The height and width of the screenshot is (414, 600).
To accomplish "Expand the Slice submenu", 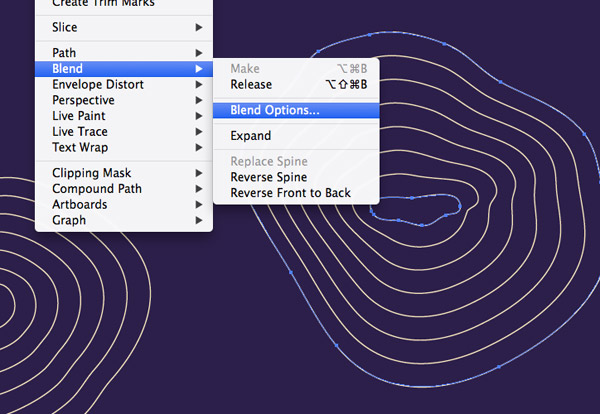I will [x=65, y=28].
